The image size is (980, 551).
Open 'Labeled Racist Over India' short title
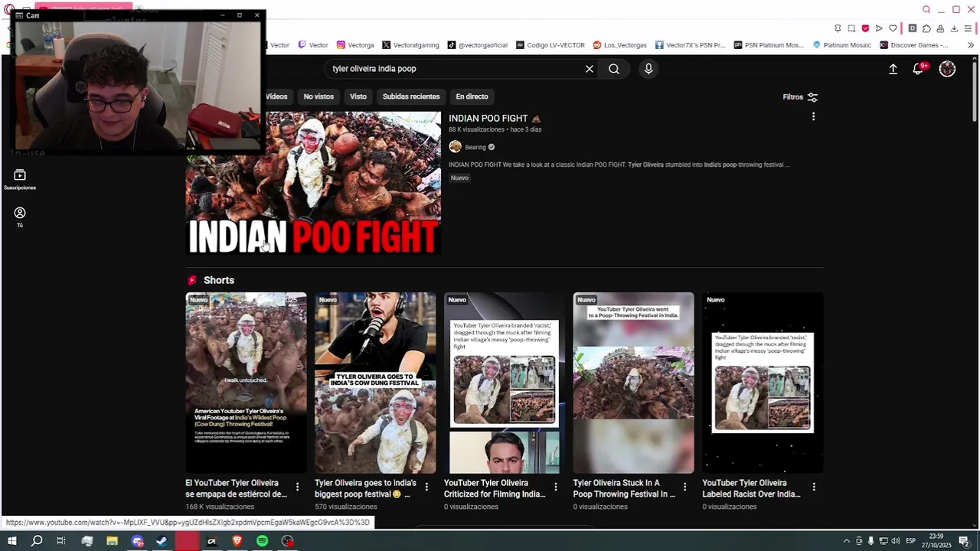click(x=751, y=488)
